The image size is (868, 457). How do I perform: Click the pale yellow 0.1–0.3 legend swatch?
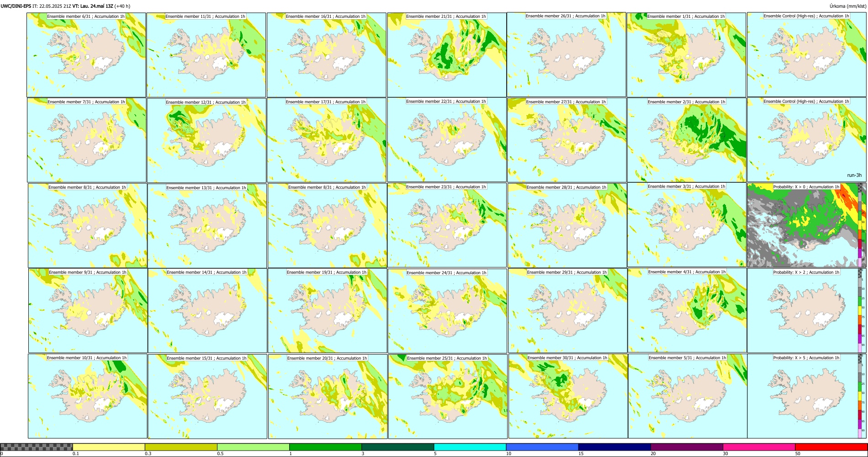click(109, 447)
